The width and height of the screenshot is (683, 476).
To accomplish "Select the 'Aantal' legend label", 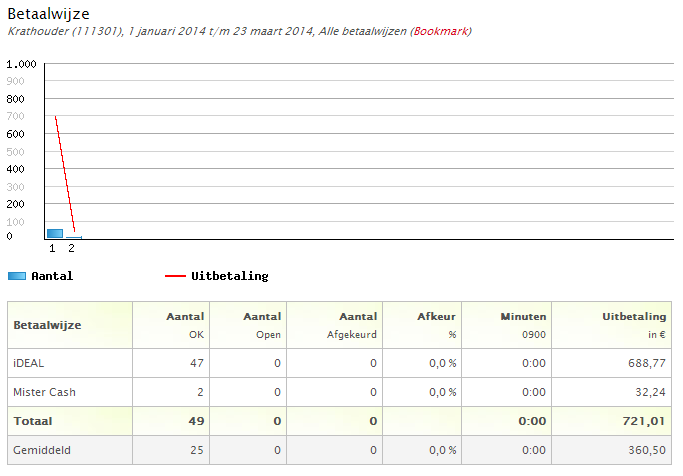I will coord(52,276).
